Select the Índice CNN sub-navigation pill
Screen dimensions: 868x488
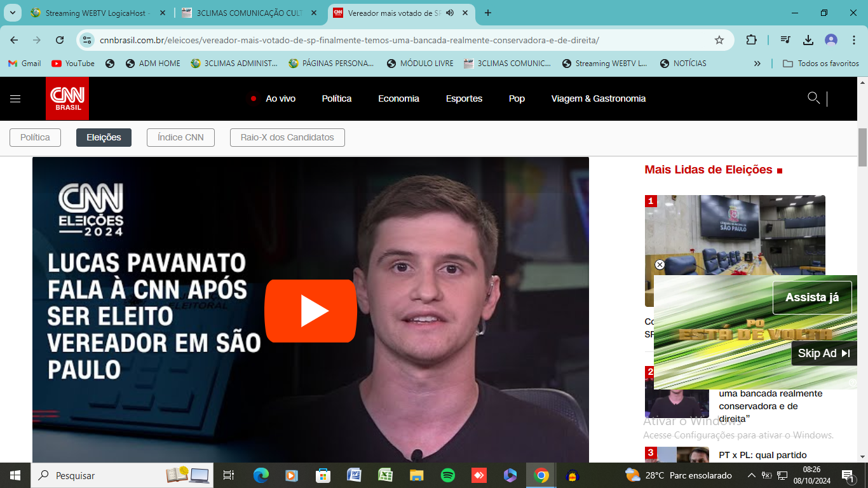(180, 137)
